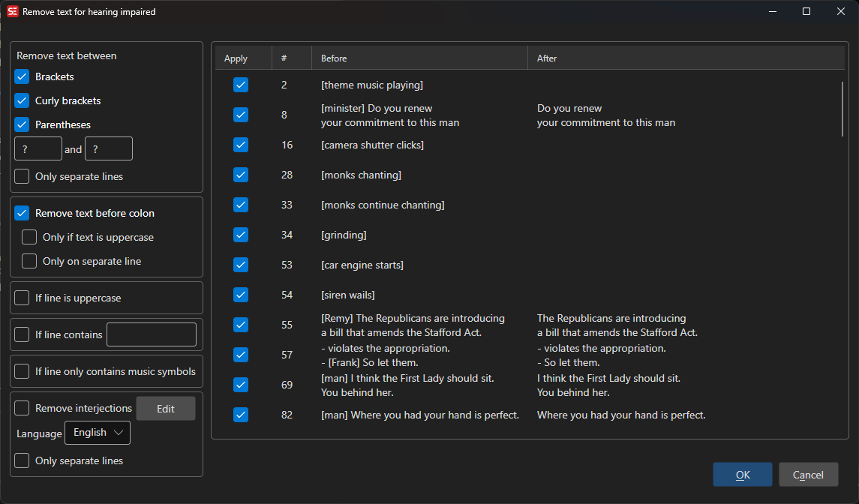Confirm changes with the OK button
The image size is (859, 504).
click(742, 475)
